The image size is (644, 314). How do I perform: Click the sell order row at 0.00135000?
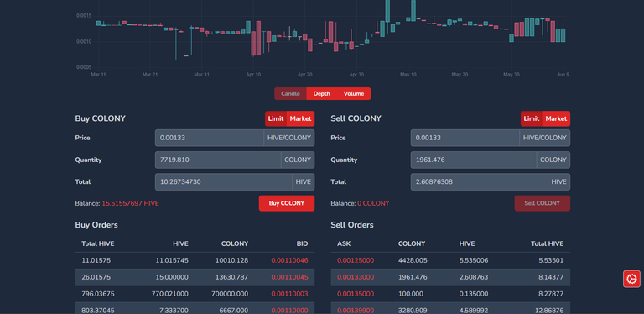(x=450, y=295)
